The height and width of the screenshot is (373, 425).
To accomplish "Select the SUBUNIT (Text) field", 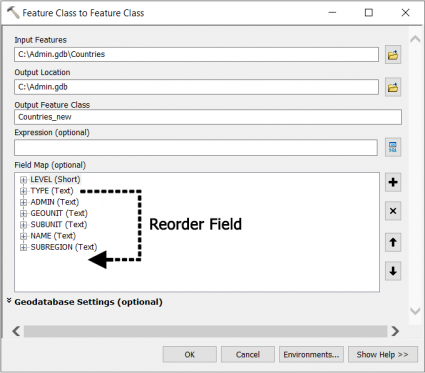I will tap(59, 225).
